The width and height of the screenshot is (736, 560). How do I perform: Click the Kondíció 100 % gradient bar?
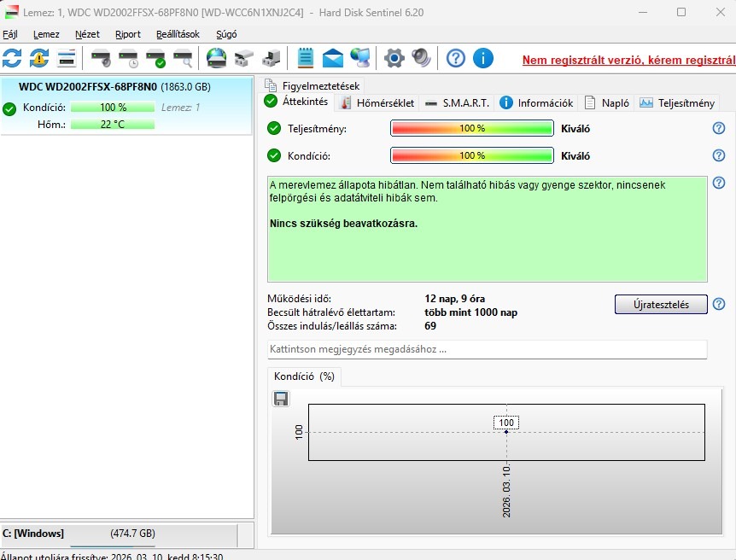coord(471,155)
